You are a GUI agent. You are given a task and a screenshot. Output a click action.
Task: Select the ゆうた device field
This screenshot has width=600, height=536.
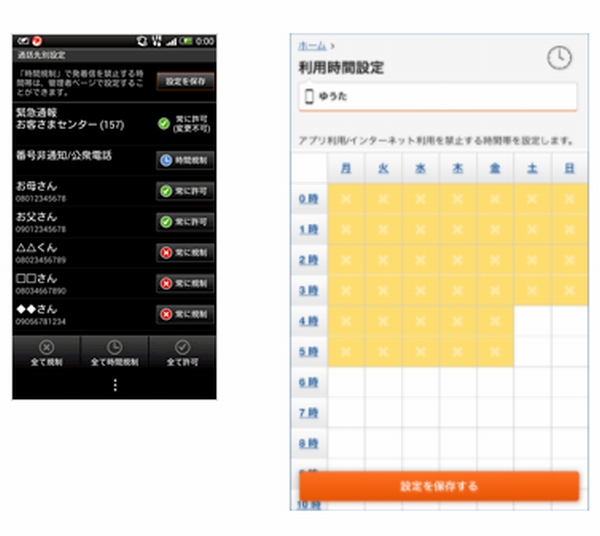coord(438,97)
